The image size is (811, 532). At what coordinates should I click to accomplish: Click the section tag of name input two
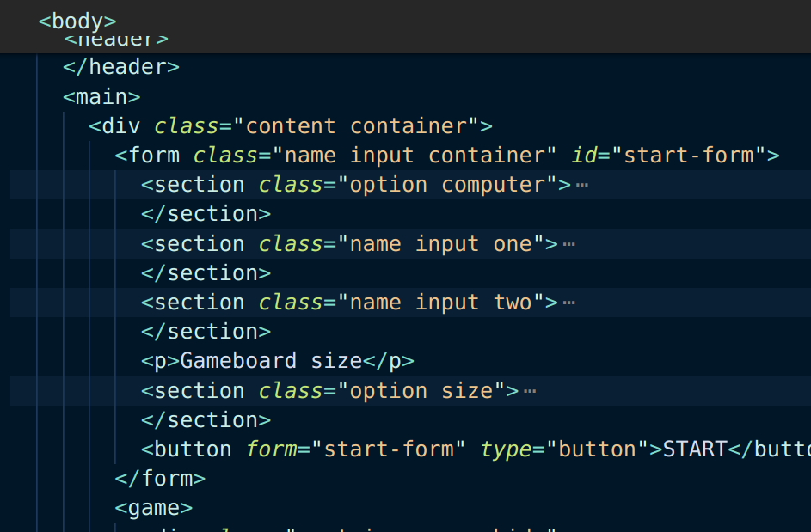pyautogui.click(x=193, y=303)
